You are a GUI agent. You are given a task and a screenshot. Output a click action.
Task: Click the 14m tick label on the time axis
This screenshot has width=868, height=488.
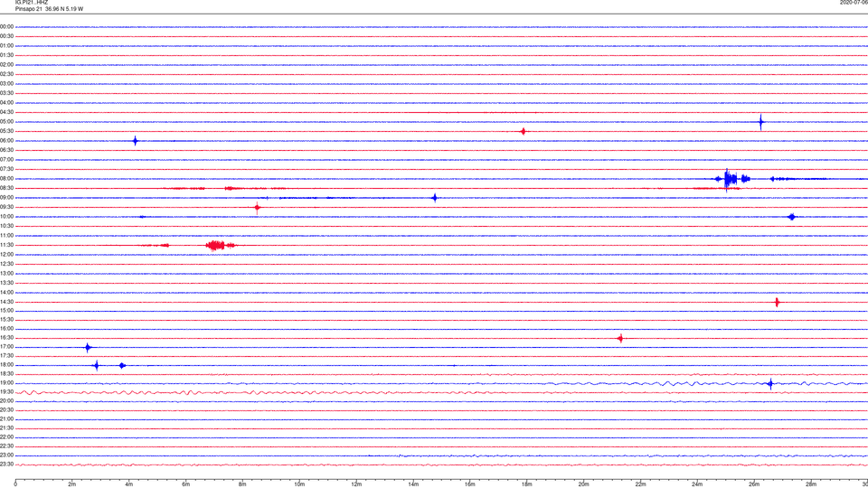tap(413, 484)
